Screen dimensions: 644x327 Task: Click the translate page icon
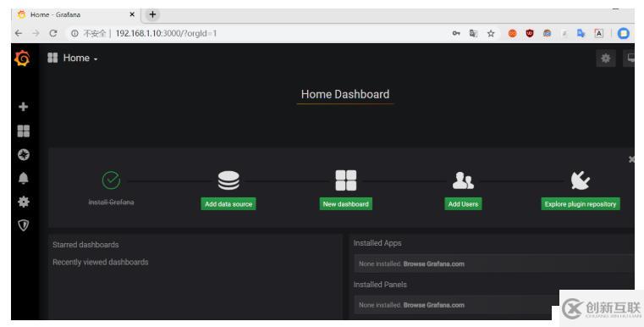point(473,33)
